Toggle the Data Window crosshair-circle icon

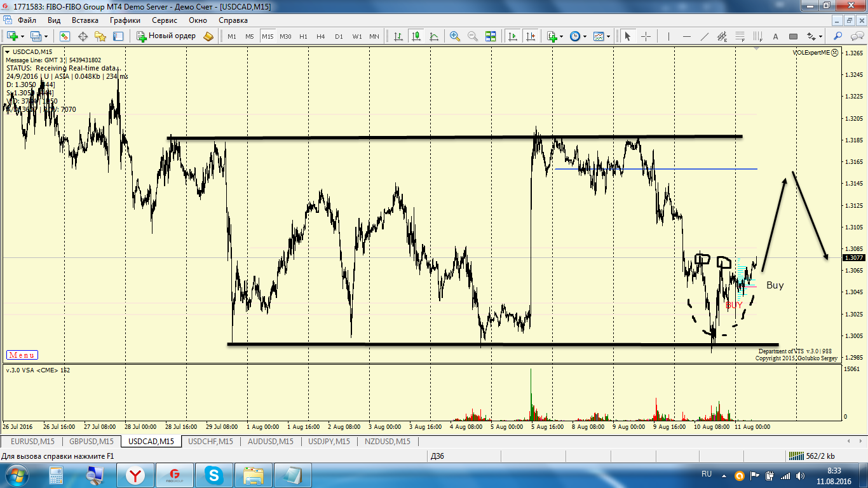pyautogui.click(x=83, y=36)
